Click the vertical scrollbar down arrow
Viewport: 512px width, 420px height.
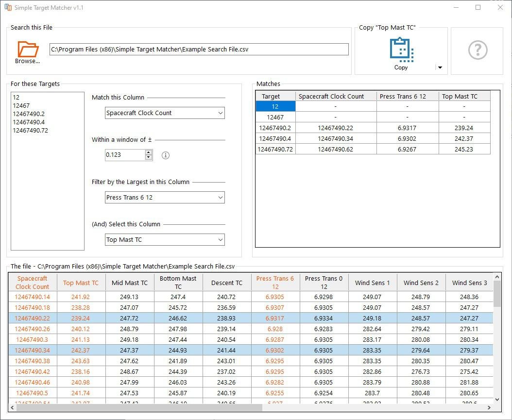click(x=497, y=399)
